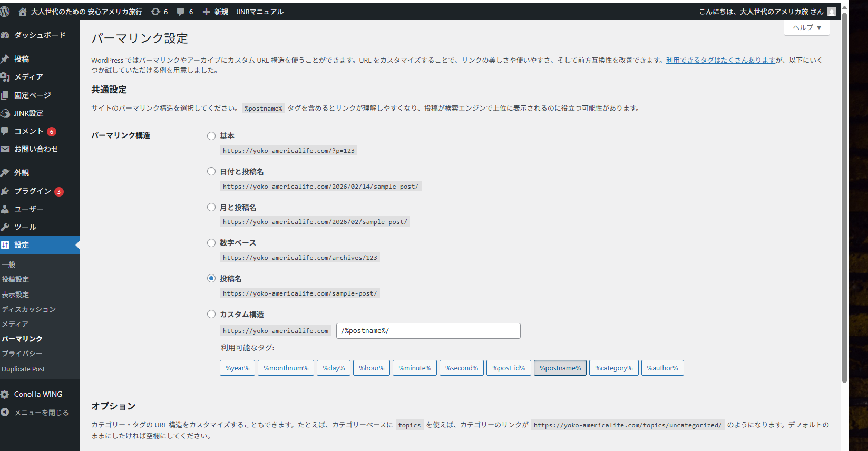Expand the 外観 sidebar menu
Screen dimensions: 868x451
click(x=22, y=173)
